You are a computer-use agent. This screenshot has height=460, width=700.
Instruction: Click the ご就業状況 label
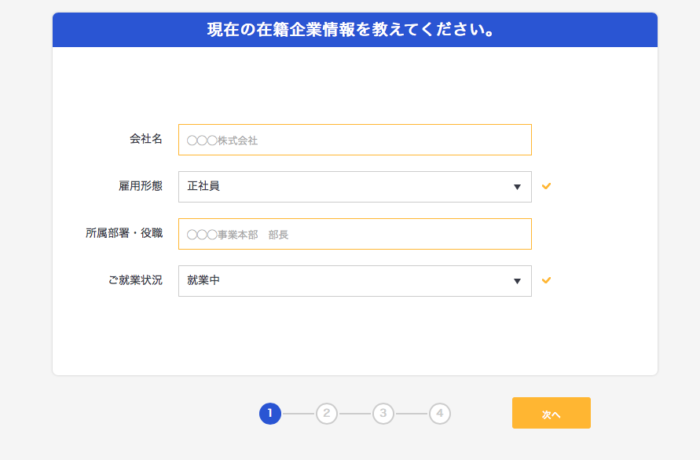pos(135,280)
